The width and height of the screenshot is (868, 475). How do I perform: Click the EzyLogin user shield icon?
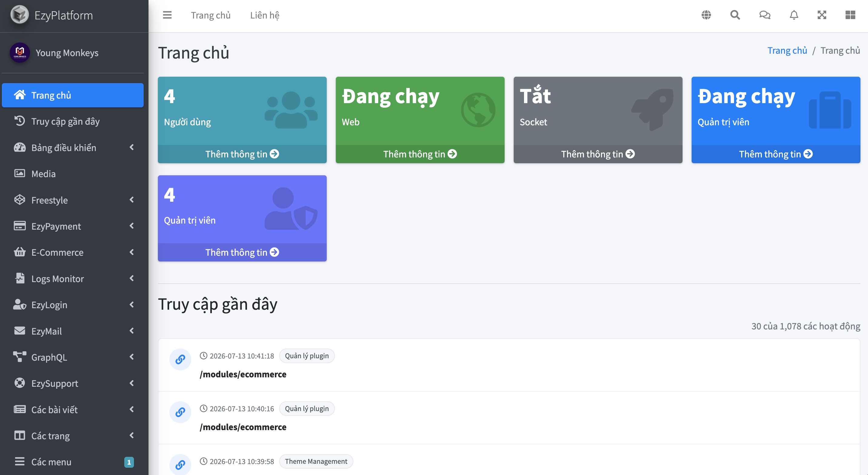[x=19, y=305]
